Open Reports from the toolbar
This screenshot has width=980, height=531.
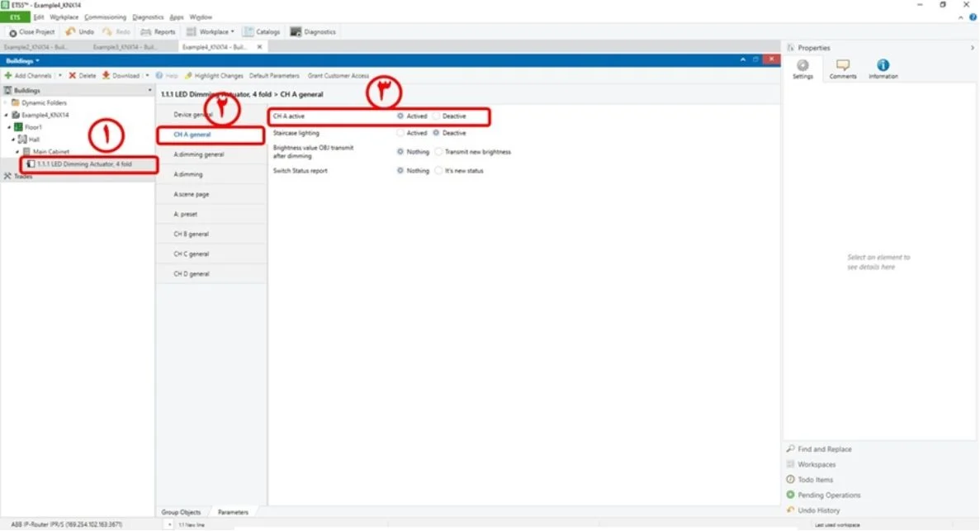[159, 32]
